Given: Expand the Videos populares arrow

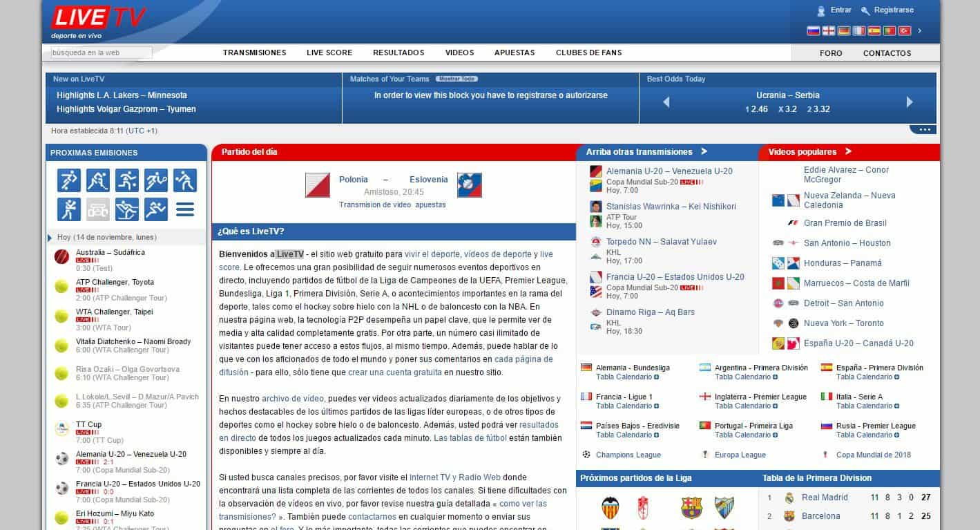Looking at the screenshot, I should tap(848, 151).
